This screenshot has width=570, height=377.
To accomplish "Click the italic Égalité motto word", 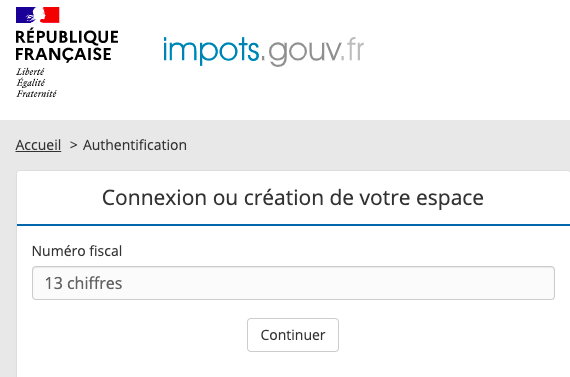I will (x=31, y=83).
